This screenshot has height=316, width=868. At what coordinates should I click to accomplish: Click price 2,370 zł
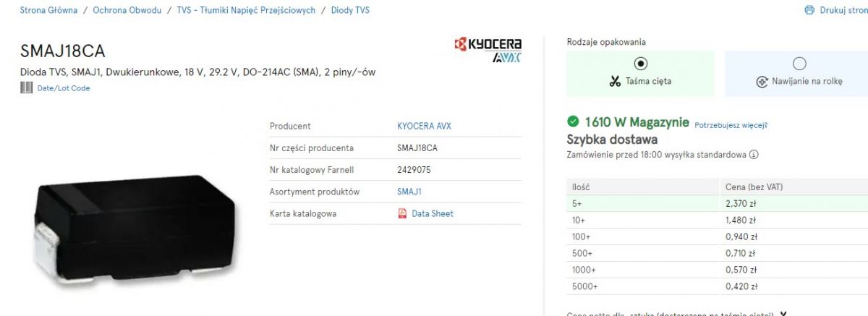(x=741, y=203)
